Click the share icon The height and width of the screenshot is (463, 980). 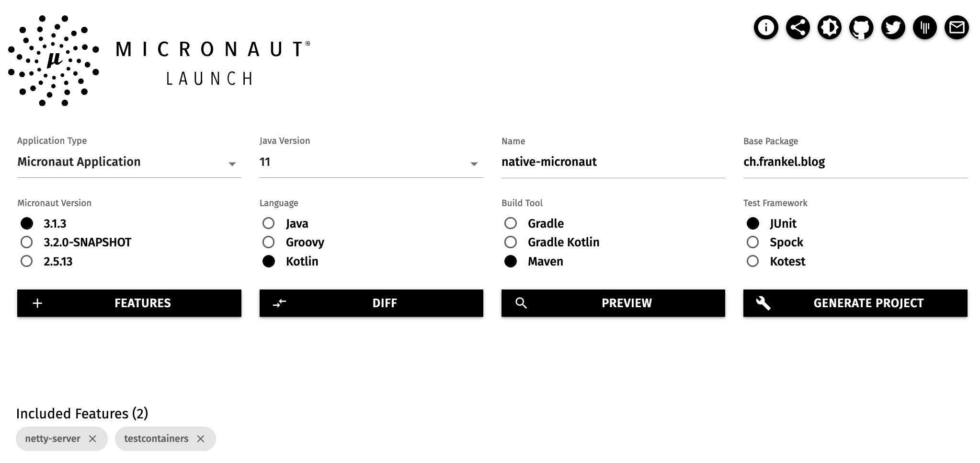click(x=797, y=27)
